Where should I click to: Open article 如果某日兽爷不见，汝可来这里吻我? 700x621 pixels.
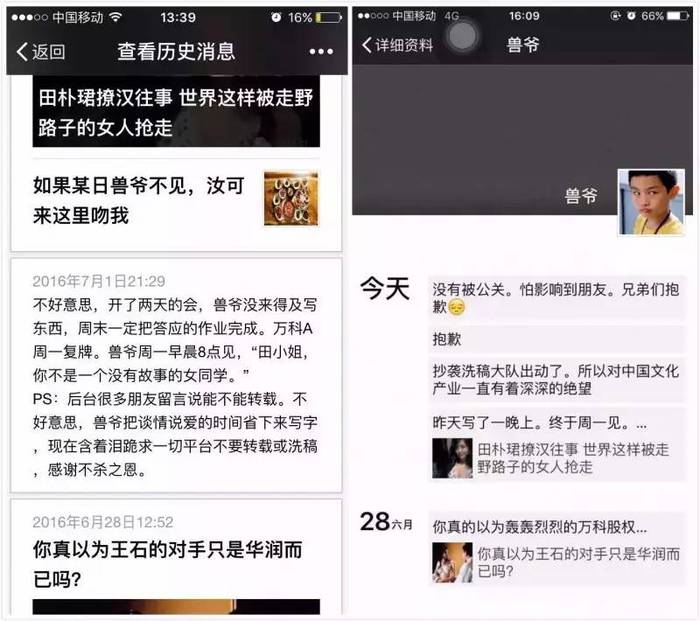176,200
